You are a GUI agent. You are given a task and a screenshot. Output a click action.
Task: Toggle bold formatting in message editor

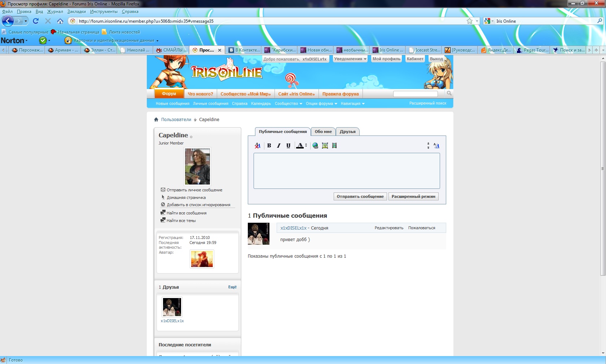[x=269, y=146]
